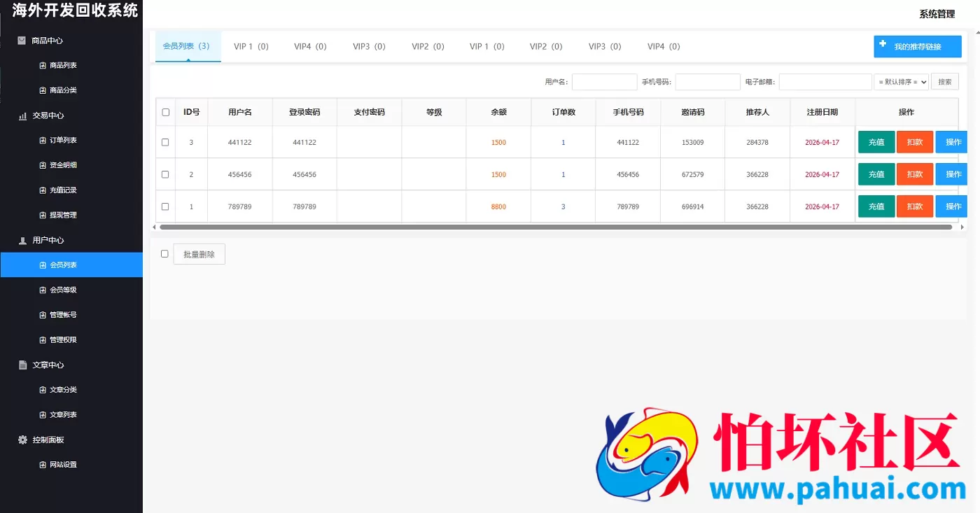This screenshot has height=513, width=980.
Task: Click the ID号 column header
Action: [x=191, y=112]
